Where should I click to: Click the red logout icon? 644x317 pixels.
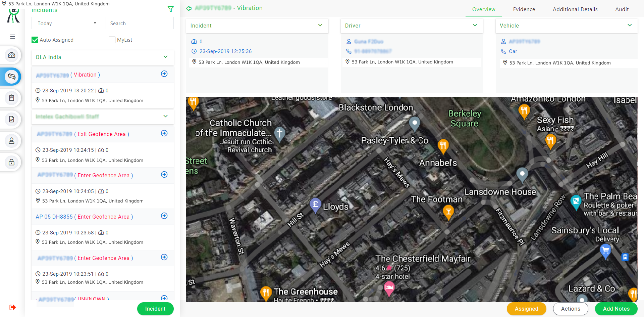[12, 307]
